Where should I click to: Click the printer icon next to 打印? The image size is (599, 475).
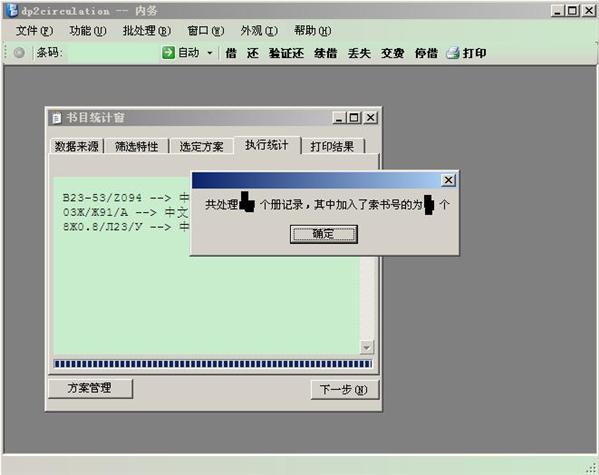coord(453,53)
